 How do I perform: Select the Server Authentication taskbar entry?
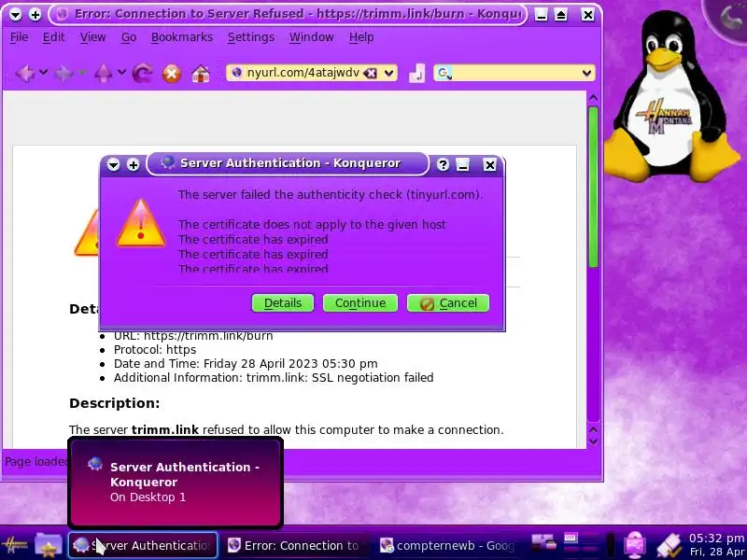coord(143,545)
